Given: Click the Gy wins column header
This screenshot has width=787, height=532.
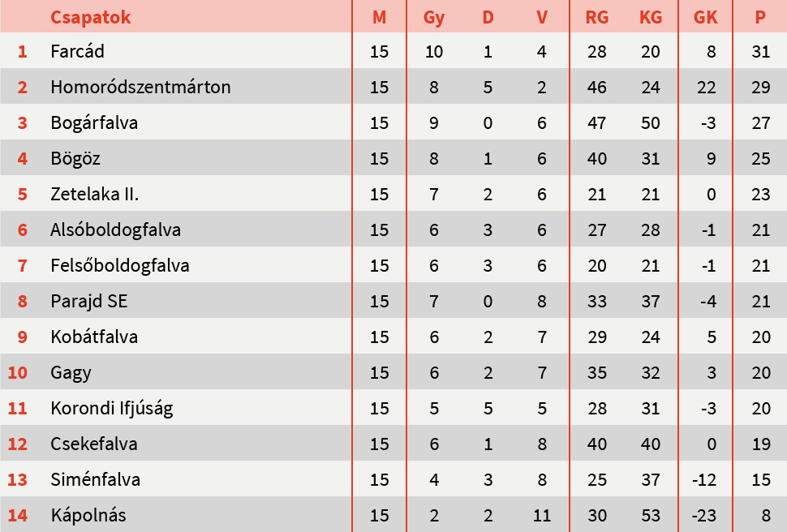Looking at the screenshot, I should click(434, 17).
